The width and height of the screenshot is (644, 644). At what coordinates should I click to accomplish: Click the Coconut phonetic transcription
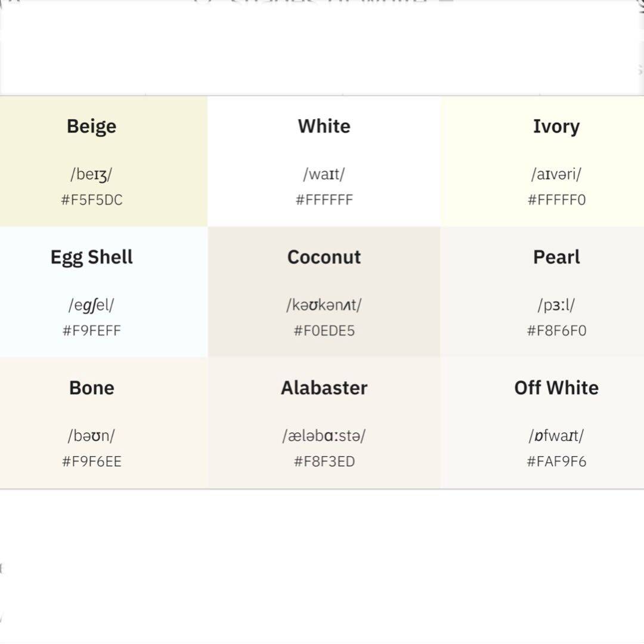pyautogui.click(x=324, y=305)
